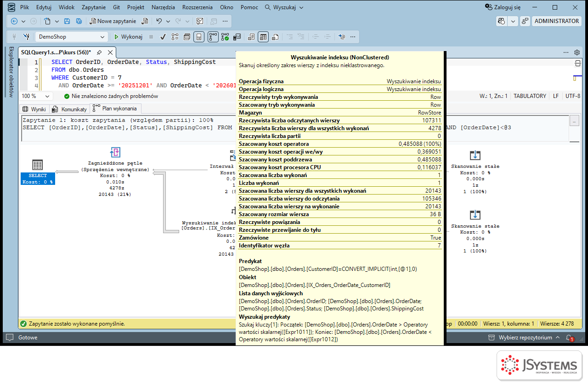Toggle Include Actual Execution Plan
The image size is (588, 384).
(213, 37)
